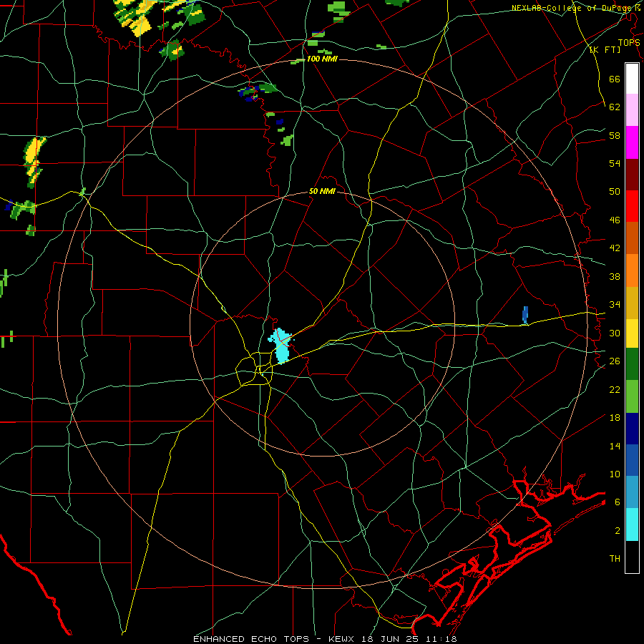Click the light blue 6 kft legend swatch
The image size is (644, 644).
(632, 492)
